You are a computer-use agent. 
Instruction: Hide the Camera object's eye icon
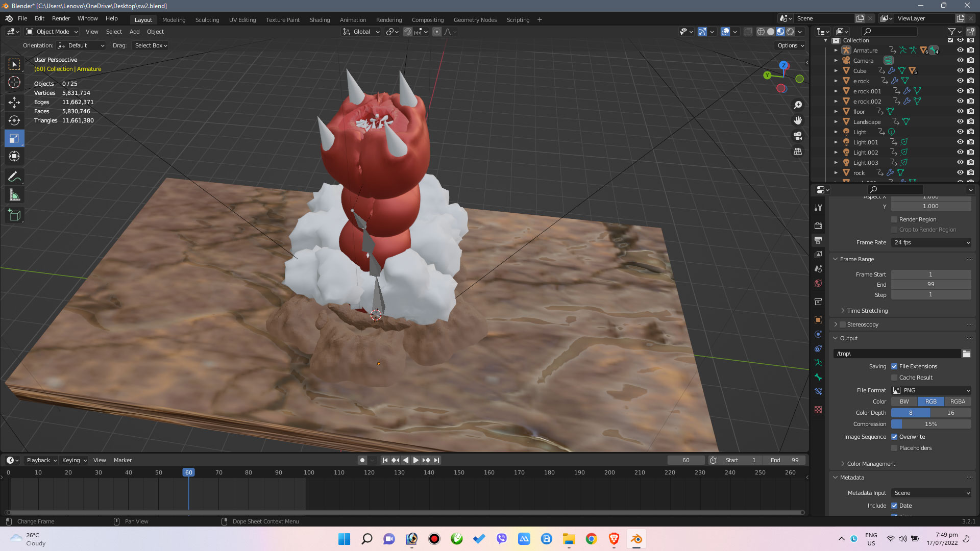click(x=960, y=60)
